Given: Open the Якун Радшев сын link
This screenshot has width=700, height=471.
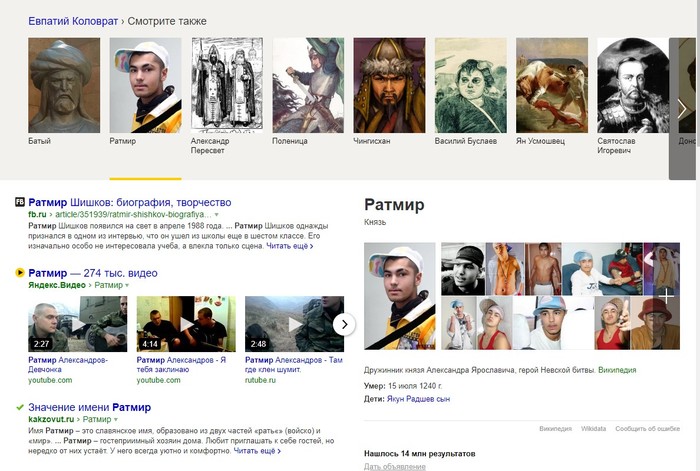Looking at the screenshot, I should pyautogui.click(x=418, y=399).
